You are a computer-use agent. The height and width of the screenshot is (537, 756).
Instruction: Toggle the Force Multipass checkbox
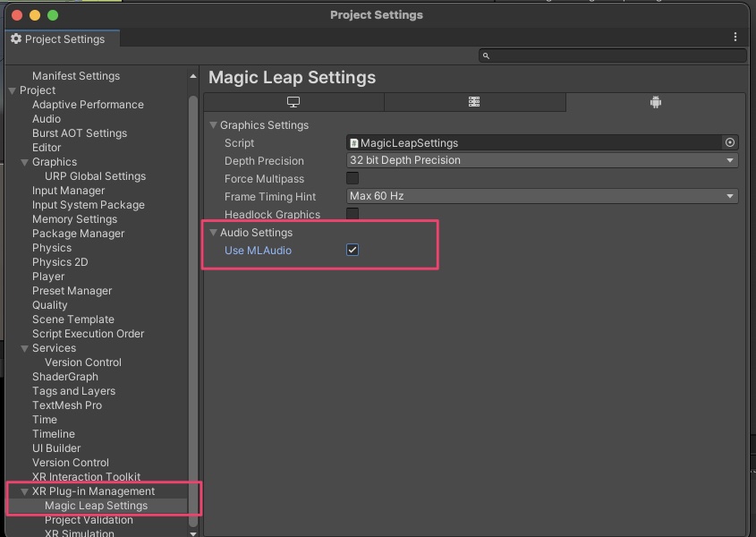click(353, 178)
